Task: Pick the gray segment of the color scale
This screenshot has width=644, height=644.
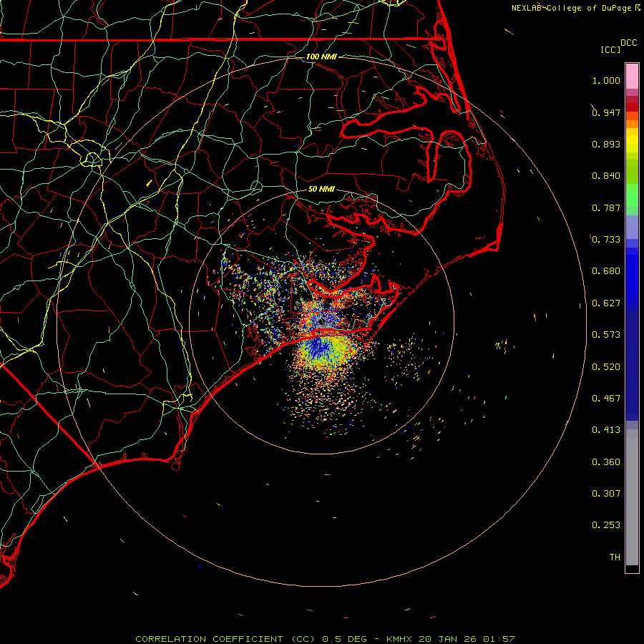Action: click(632, 497)
